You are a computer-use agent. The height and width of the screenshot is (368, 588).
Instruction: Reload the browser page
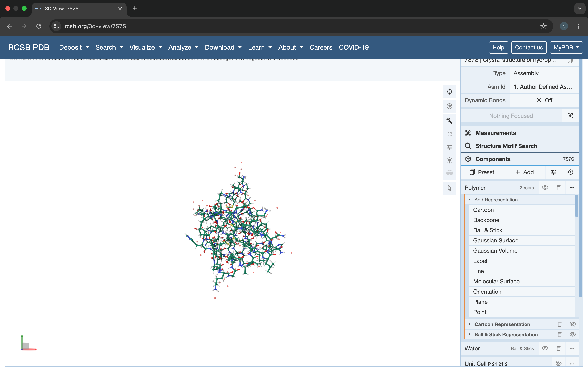point(39,26)
